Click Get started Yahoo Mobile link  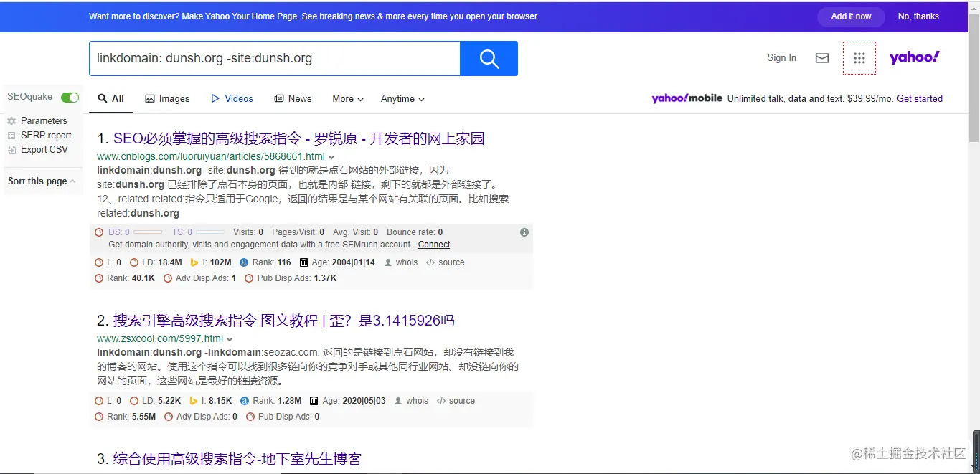tap(920, 99)
